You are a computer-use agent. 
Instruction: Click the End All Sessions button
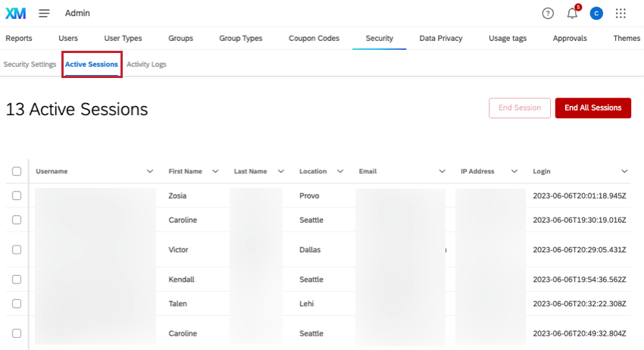coord(592,108)
